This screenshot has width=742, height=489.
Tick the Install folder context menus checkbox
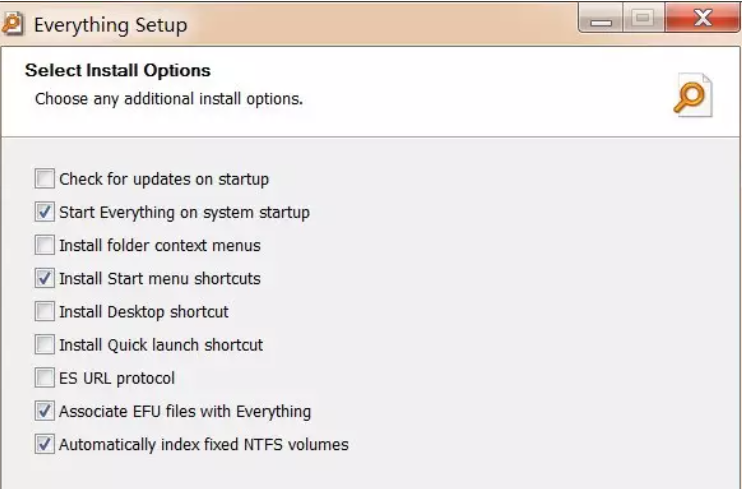[44, 245]
